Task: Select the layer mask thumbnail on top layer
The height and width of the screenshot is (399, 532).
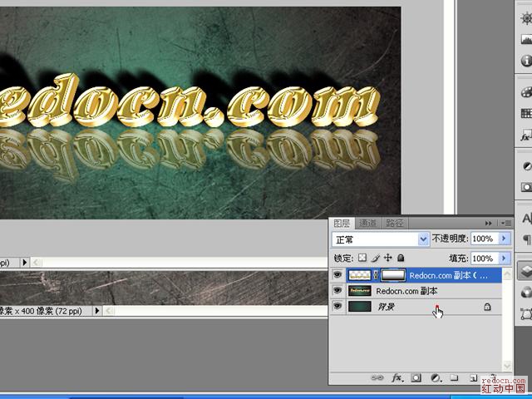Action: tap(392, 274)
